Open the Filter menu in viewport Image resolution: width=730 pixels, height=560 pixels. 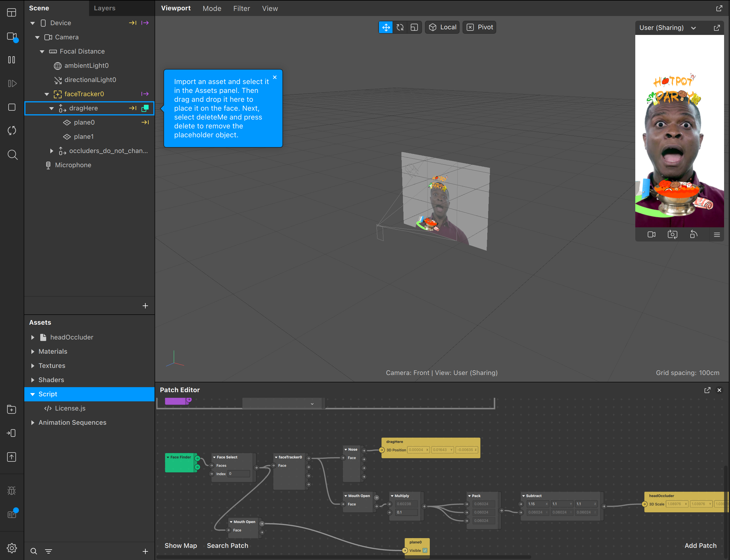[x=241, y=8]
